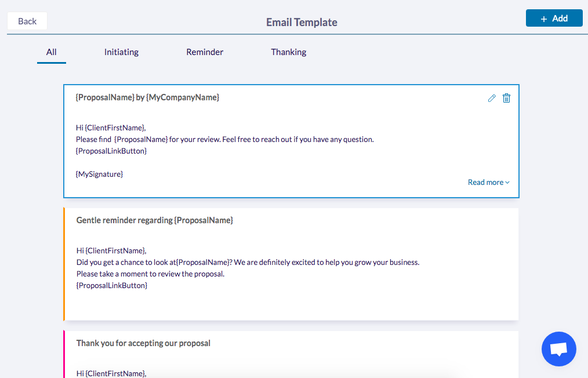The height and width of the screenshot is (378, 588).
Task: Go back using the Back button
Action: pyautogui.click(x=27, y=21)
